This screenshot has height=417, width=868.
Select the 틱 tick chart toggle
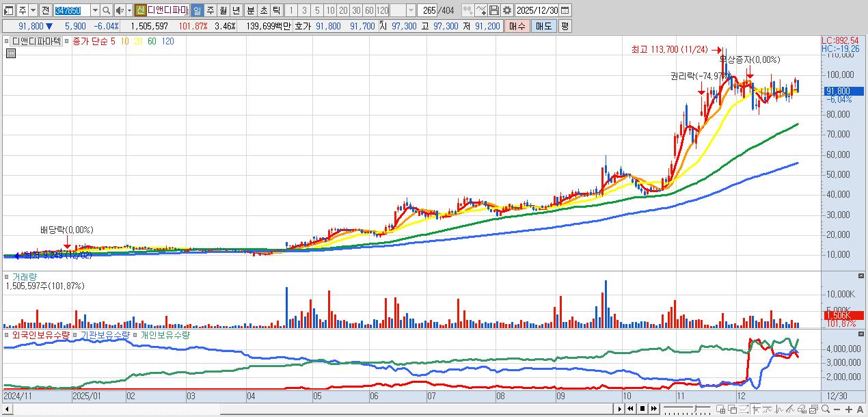(276, 10)
